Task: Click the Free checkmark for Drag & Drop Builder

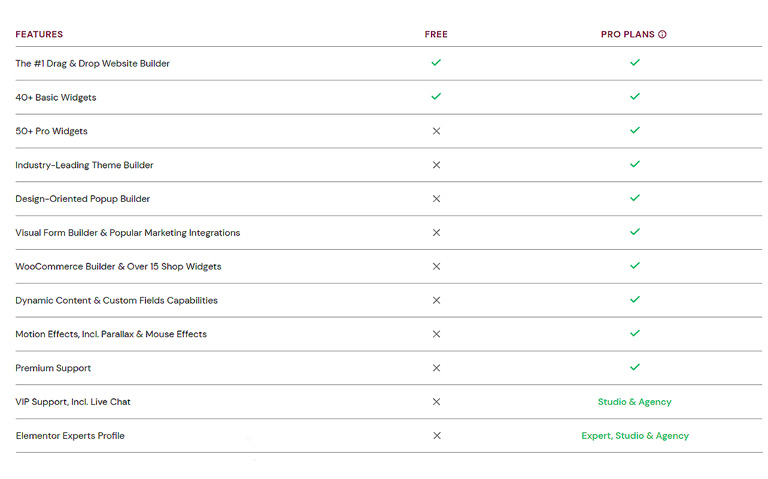Action: click(436, 63)
